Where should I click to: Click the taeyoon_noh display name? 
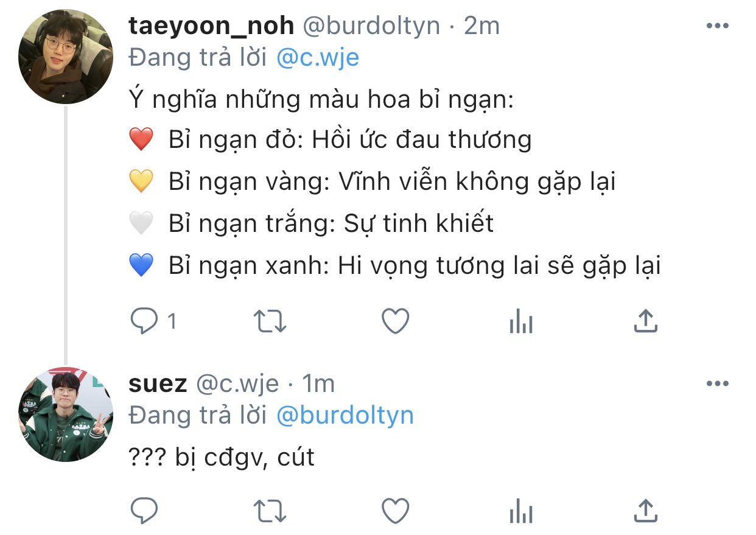click(212, 26)
